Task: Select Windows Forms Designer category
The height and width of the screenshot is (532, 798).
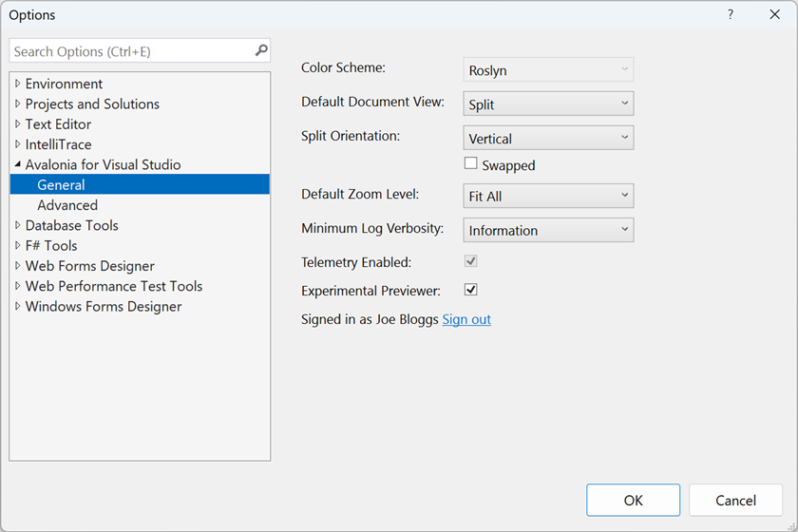Action: point(104,307)
